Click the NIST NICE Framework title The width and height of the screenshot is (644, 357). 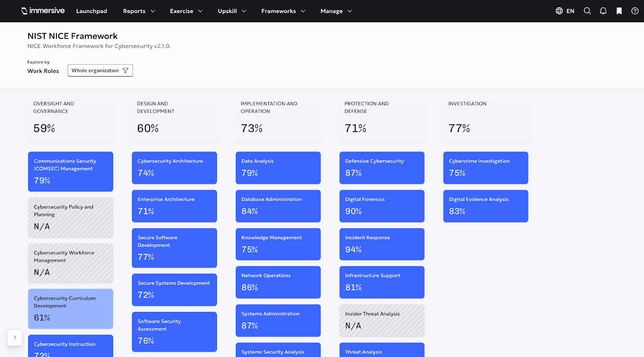(x=72, y=36)
